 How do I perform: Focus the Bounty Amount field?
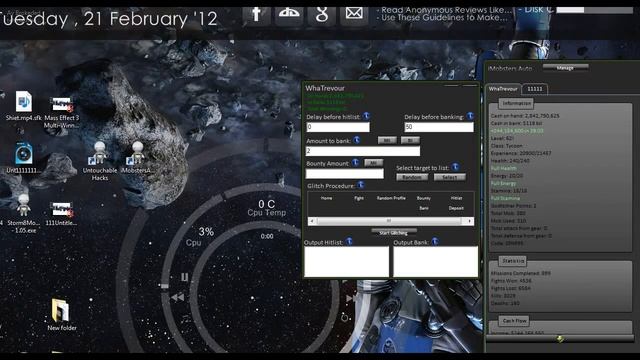344,173
